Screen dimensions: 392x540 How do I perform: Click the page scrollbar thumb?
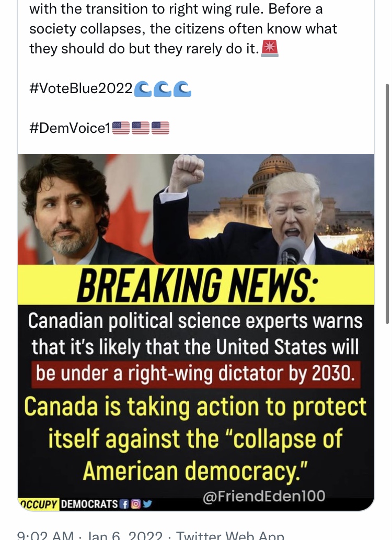point(387,203)
